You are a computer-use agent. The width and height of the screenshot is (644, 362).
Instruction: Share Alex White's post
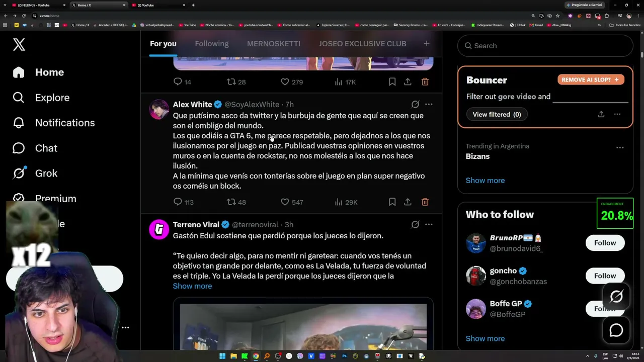pos(408,202)
